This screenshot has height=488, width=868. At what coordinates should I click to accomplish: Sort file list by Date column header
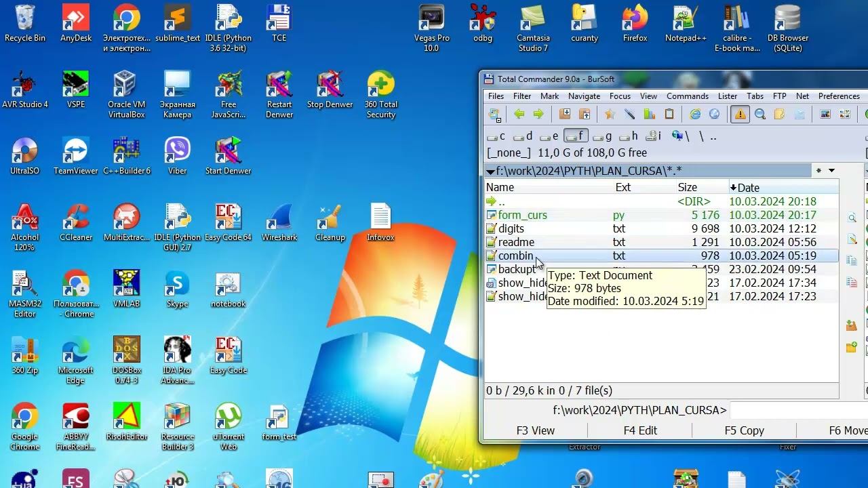pos(748,188)
